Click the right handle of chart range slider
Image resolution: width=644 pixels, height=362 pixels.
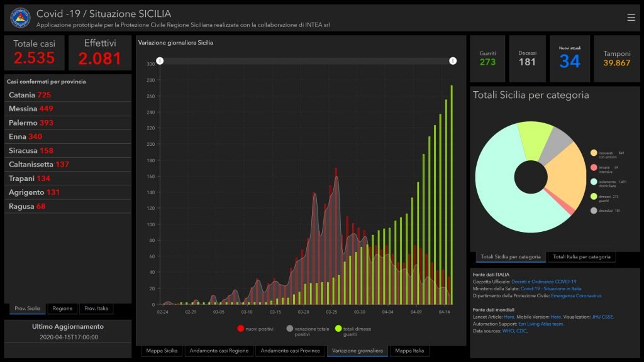[x=453, y=60]
